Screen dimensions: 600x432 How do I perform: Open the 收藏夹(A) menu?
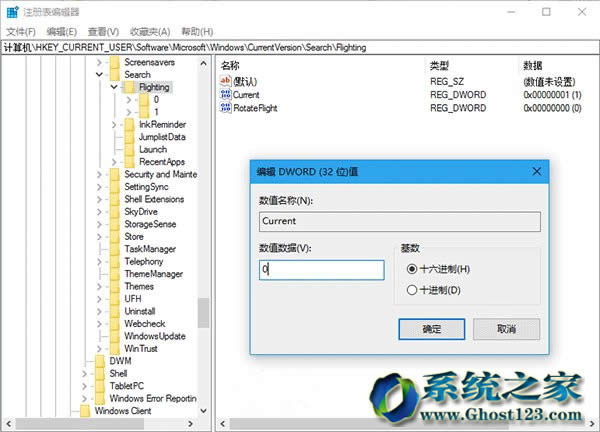click(x=149, y=31)
